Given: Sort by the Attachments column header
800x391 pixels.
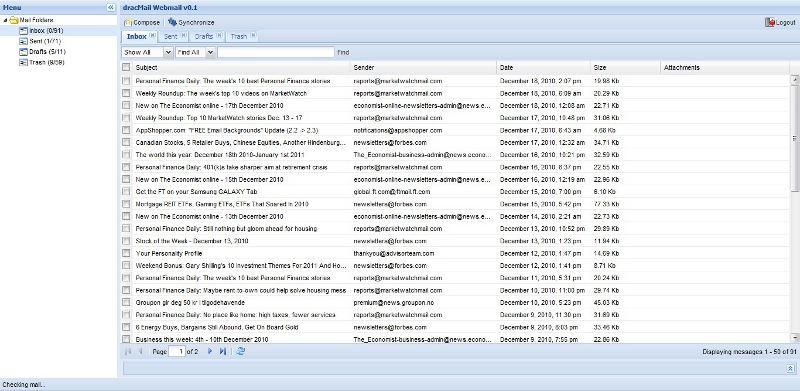Looking at the screenshot, I should pos(724,67).
